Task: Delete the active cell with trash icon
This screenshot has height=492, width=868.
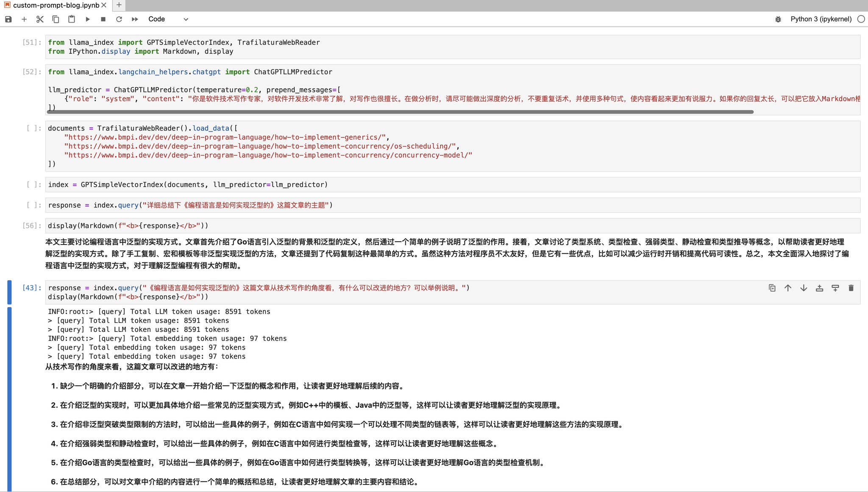Action: coord(851,288)
